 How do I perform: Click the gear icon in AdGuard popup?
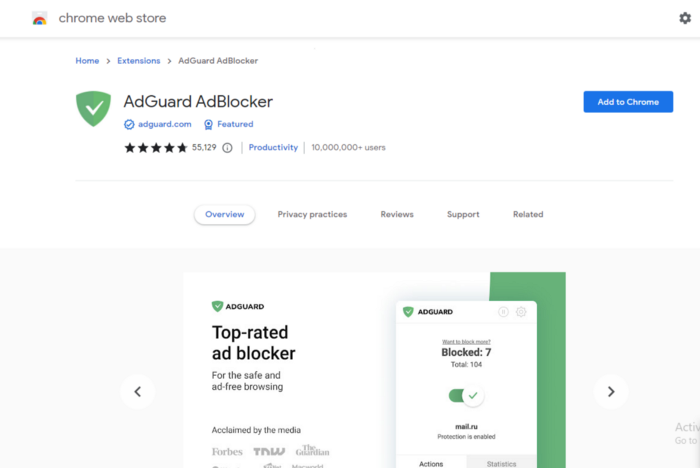pyautogui.click(x=521, y=312)
